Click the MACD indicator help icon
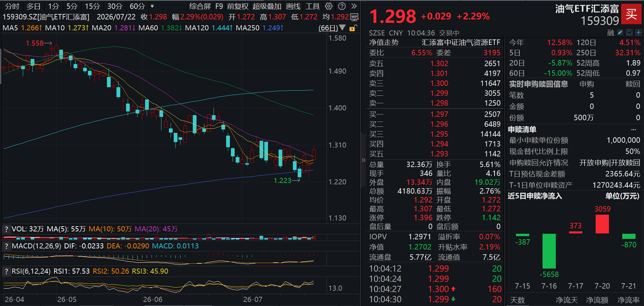The width and height of the screenshot is (644, 306). 6,246
